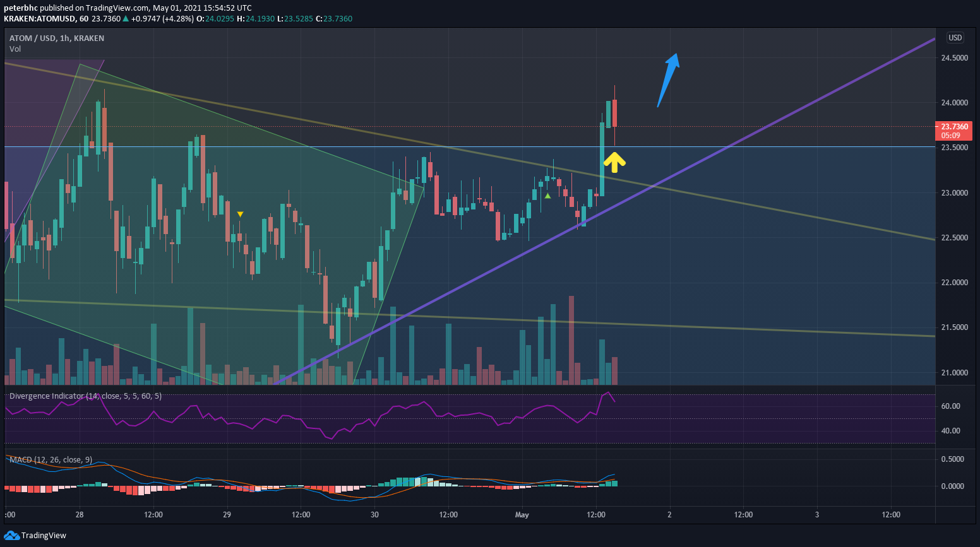Click the 05:09 countdown timer label
The width and height of the screenshot is (980, 547).
click(x=951, y=136)
